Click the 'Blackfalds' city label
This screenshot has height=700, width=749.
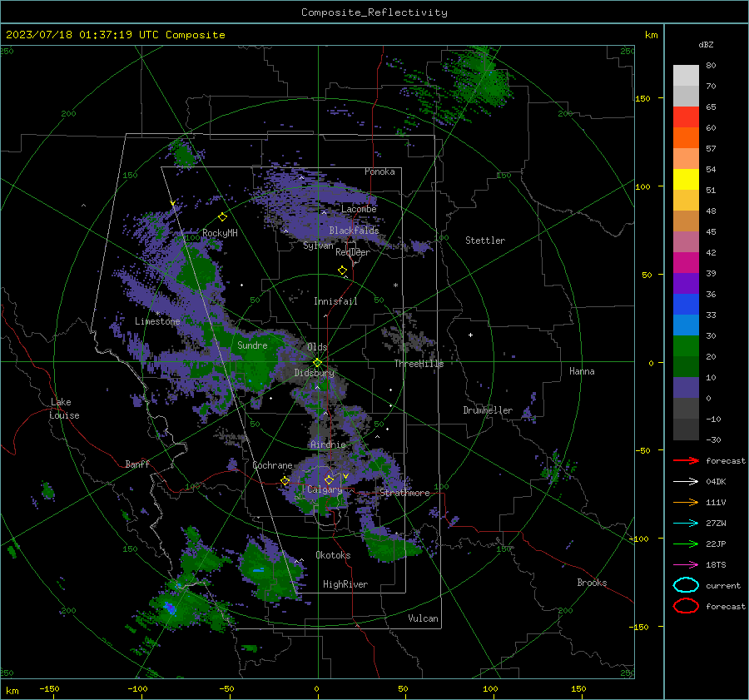pos(354,231)
